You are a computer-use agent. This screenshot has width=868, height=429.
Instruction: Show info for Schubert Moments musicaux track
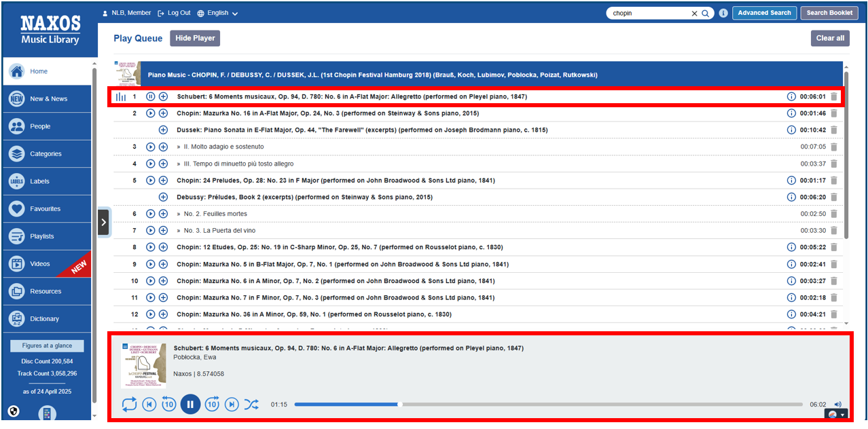791,96
